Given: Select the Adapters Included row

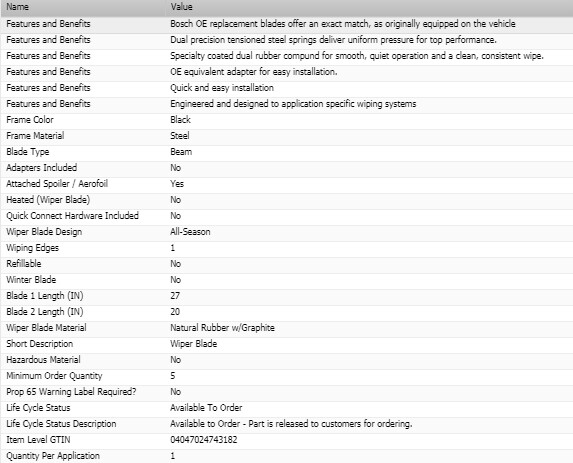Looking at the screenshot, I should coord(286,168).
